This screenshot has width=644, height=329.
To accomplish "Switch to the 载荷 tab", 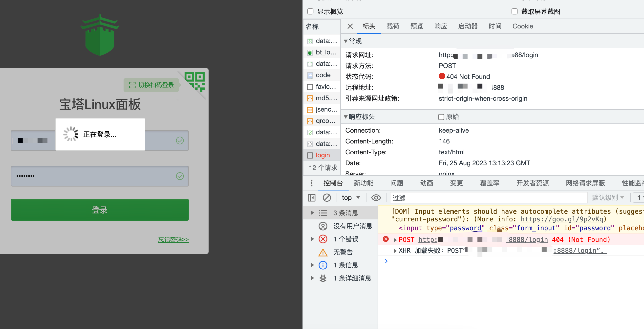I will (x=393, y=26).
